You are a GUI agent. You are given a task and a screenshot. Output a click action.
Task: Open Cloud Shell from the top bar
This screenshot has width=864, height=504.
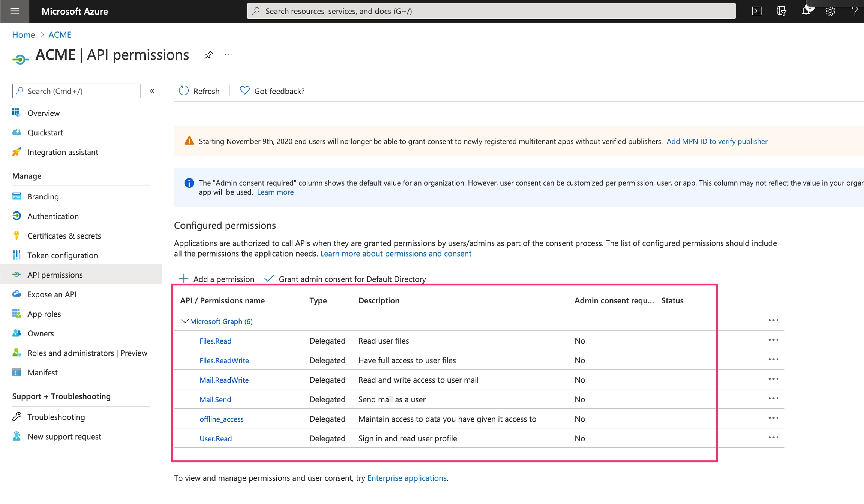point(757,11)
